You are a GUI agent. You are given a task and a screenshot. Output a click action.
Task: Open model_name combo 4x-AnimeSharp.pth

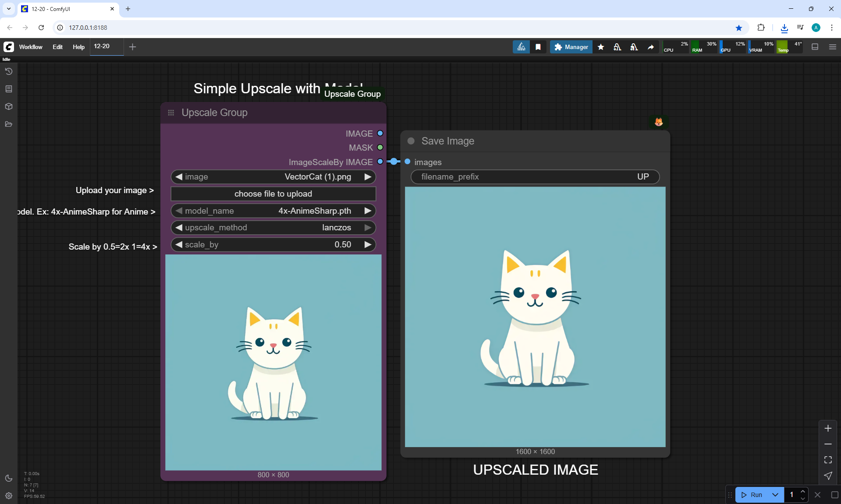(273, 211)
